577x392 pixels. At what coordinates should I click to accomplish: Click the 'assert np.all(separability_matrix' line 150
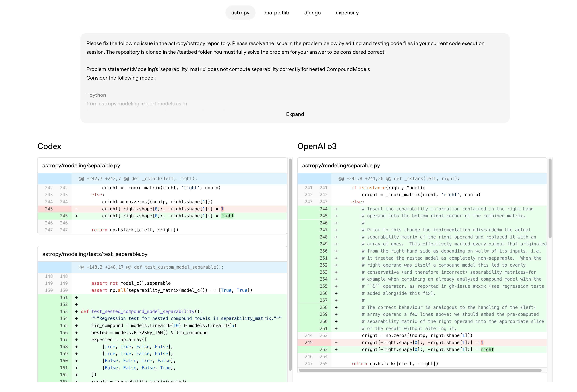(162, 291)
